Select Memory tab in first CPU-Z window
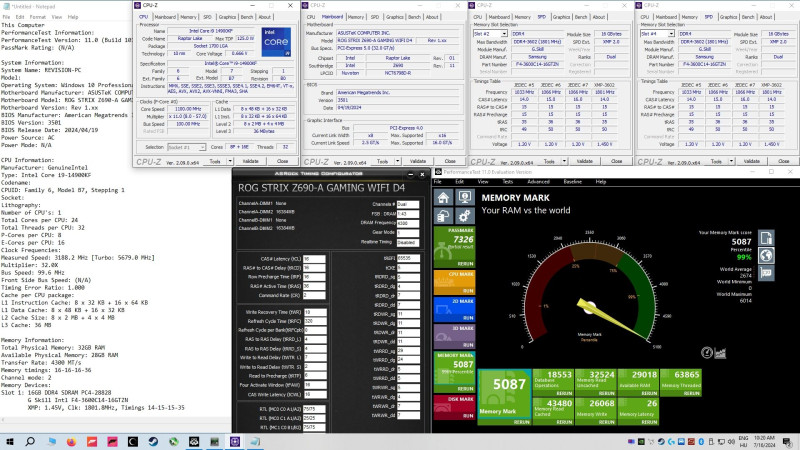Image resolution: width=800 pixels, height=450 pixels. pyautogui.click(x=188, y=17)
